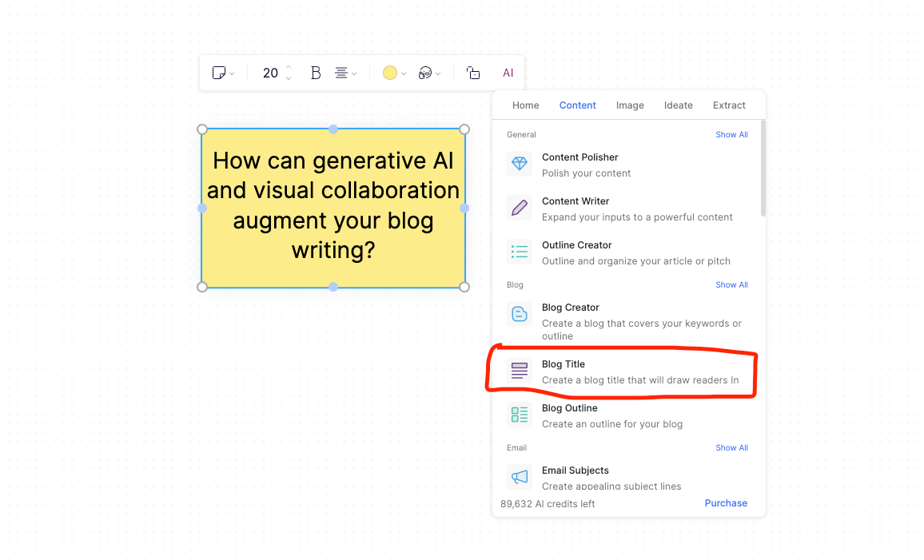
Task: Click the Blog Title label text
Action: 564,364
